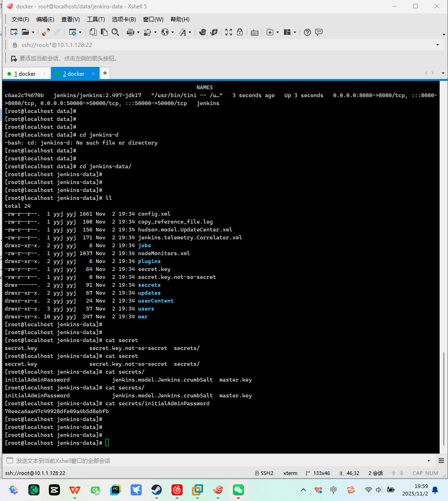Viewport: 448px width, 501px height.
Task: Expand compose bar options dropdown arrow
Action: (428, 461)
